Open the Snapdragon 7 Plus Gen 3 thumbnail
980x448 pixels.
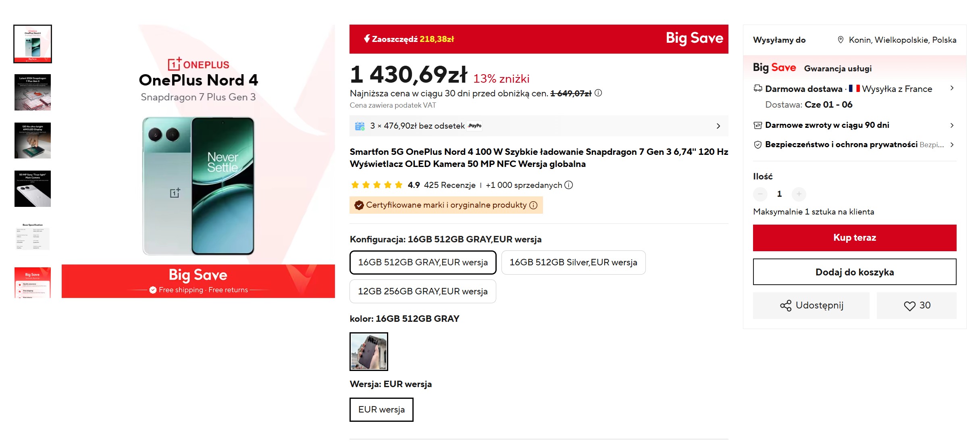pyautogui.click(x=33, y=92)
